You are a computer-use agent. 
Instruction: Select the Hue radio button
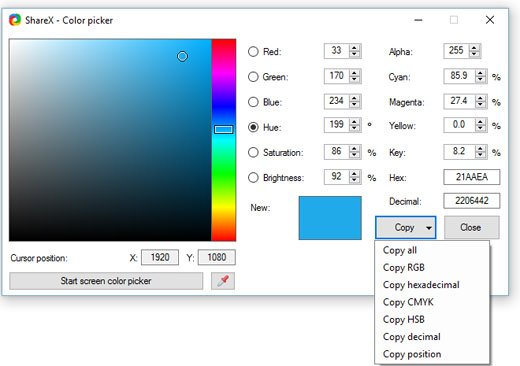pos(253,127)
